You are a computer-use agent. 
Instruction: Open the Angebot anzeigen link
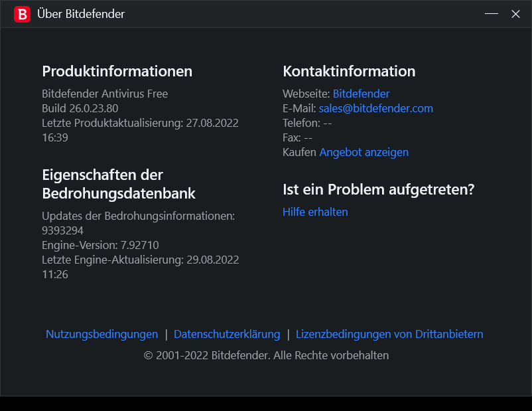coord(364,152)
